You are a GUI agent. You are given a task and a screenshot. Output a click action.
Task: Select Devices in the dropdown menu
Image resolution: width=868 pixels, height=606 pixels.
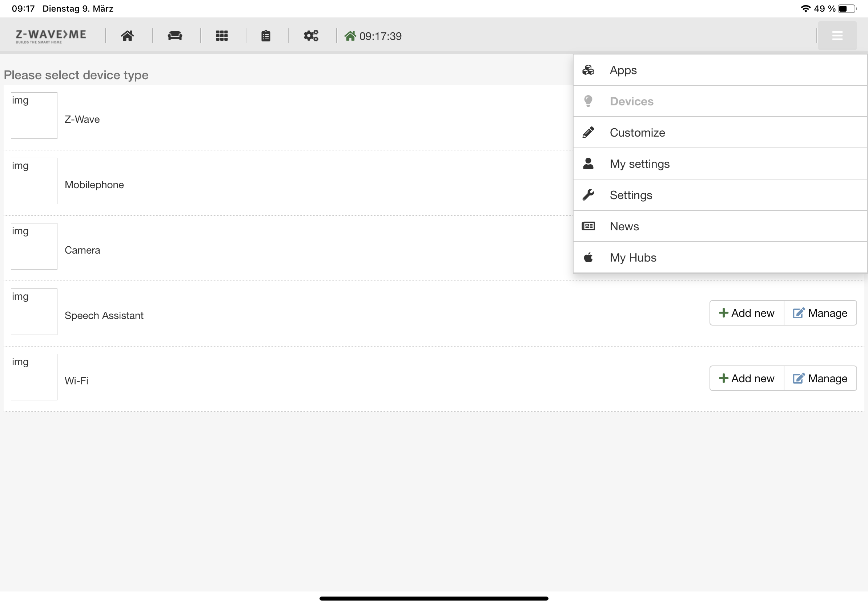631,101
